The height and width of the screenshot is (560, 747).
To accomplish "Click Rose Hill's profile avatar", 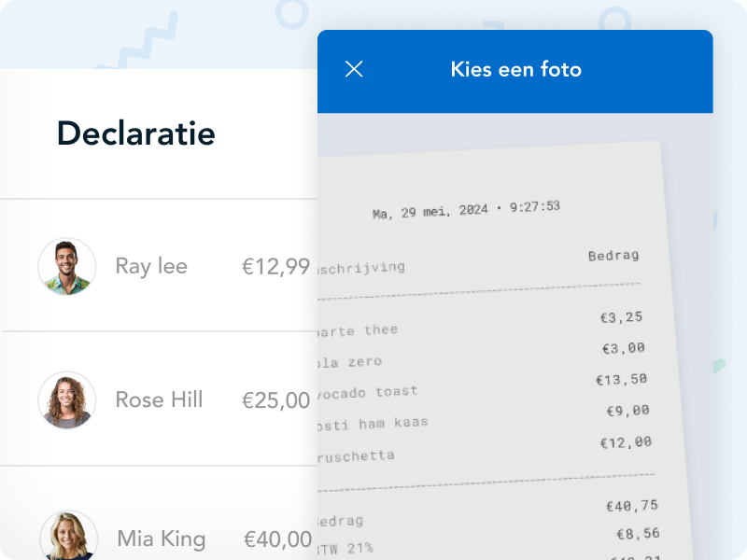I will coord(67,400).
